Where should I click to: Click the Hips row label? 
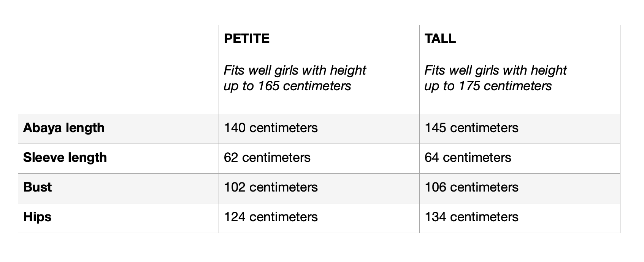point(37,217)
